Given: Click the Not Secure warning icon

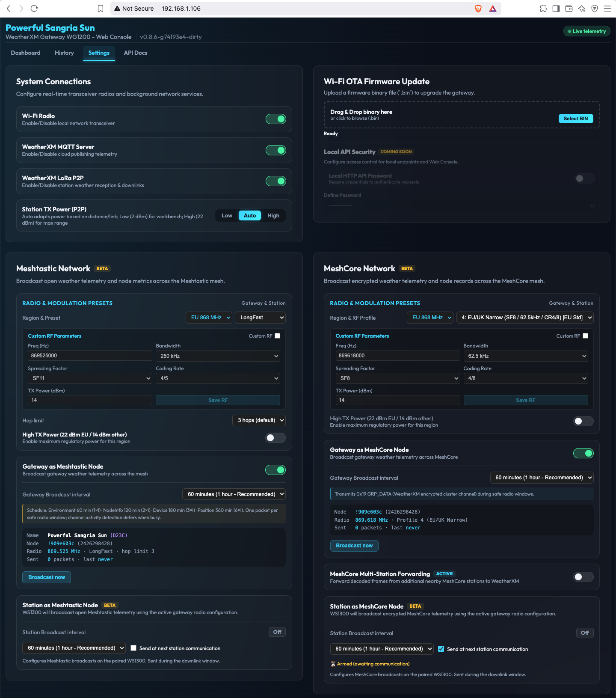Looking at the screenshot, I should [117, 9].
